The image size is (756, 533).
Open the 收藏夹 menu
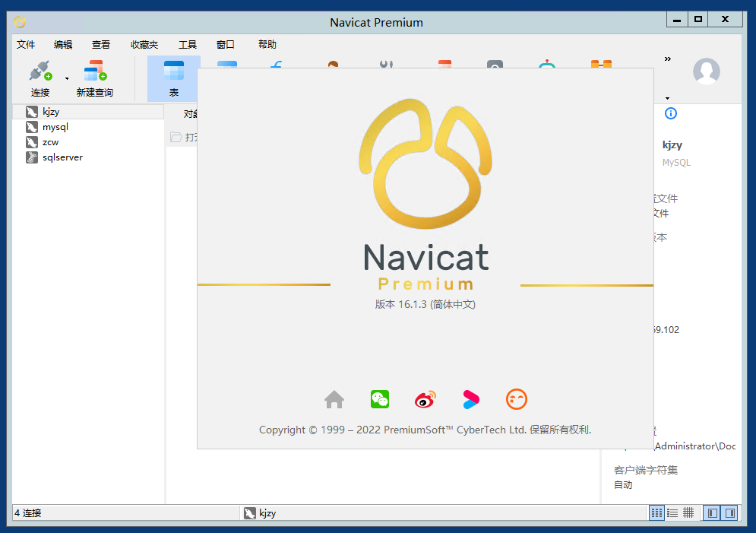(144, 44)
